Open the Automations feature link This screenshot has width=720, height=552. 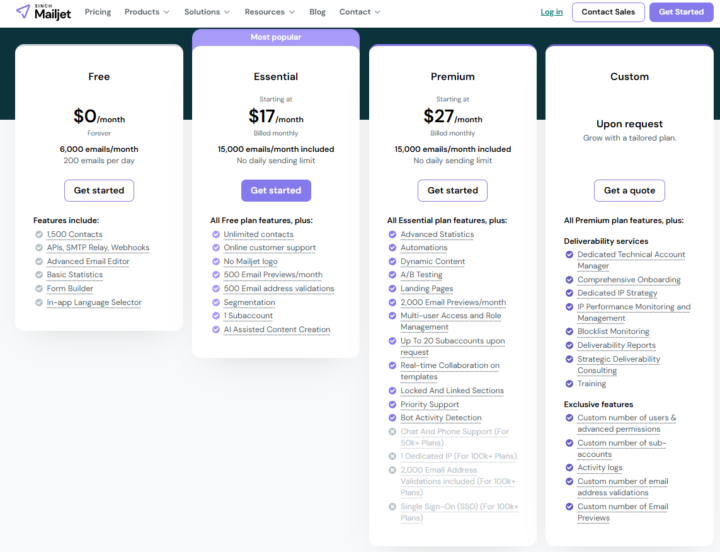[424, 248]
